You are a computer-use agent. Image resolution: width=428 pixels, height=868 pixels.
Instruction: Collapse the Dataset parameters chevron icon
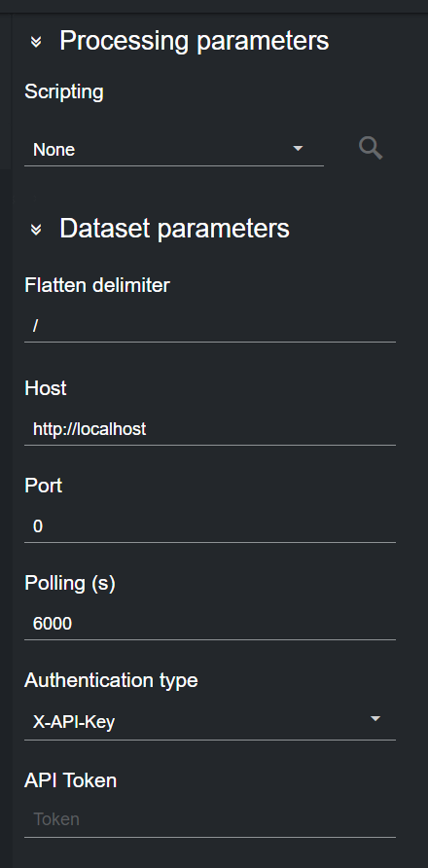[36, 229]
